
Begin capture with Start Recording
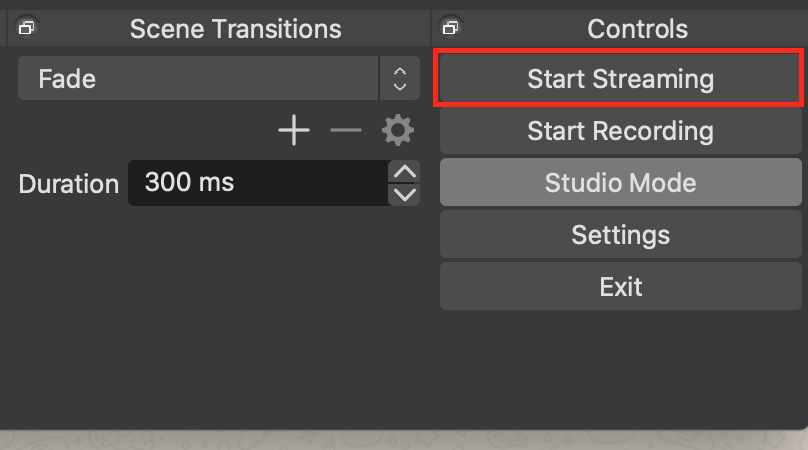[620, 130]
